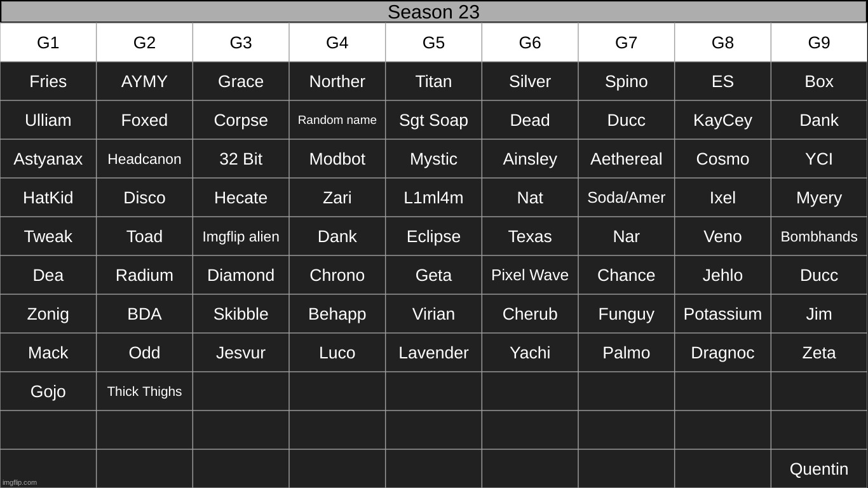Click the Season 23 title bar
868x488 pixels.
(x=433, y=12)
